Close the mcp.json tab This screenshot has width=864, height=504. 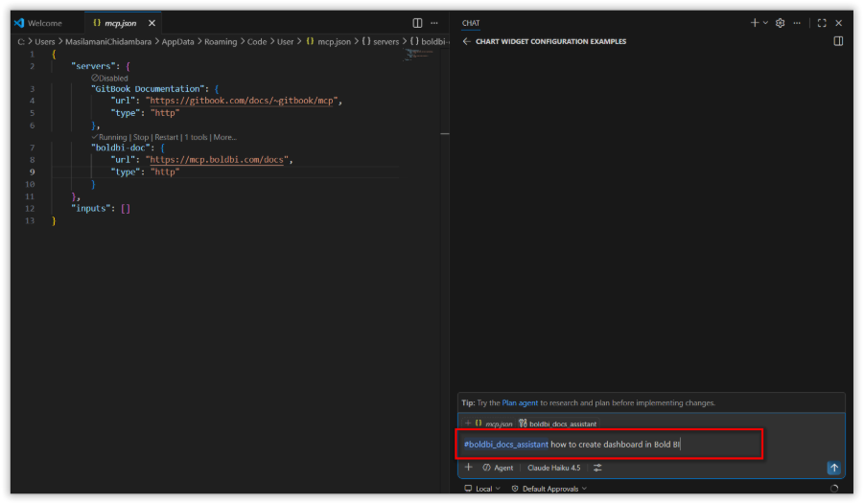coord(152,23)
